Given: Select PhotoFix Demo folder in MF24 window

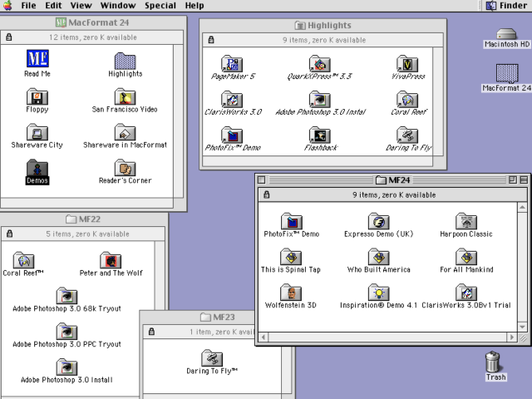Looking at the screenshot, I should tap(292, 221).
